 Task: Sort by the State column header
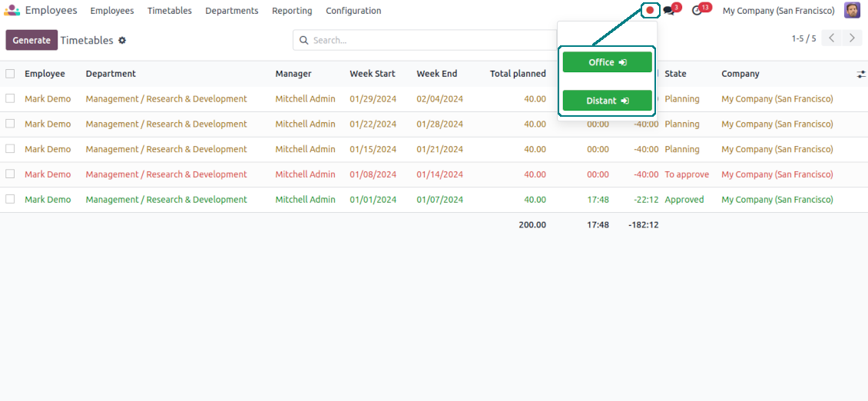[675, 74]
